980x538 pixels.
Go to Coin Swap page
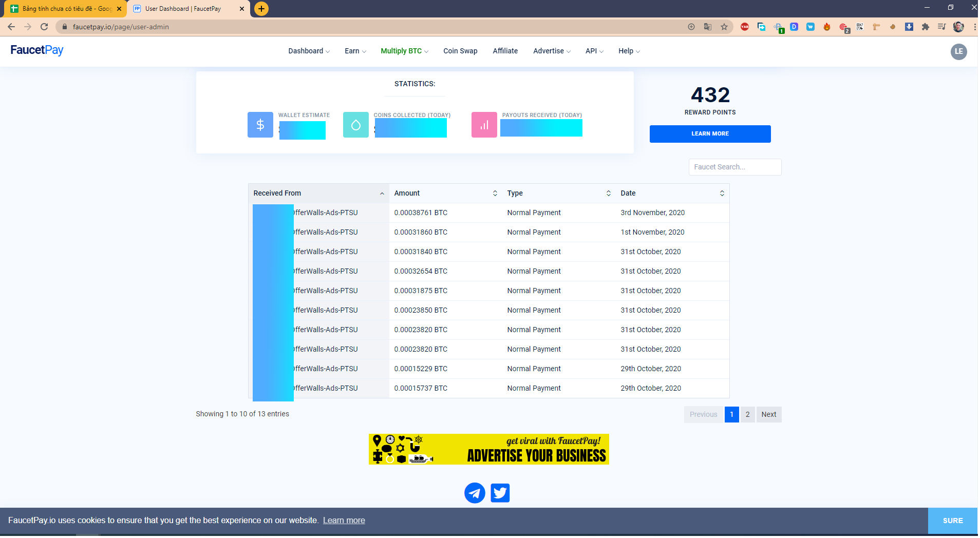(x=460, y=51)
